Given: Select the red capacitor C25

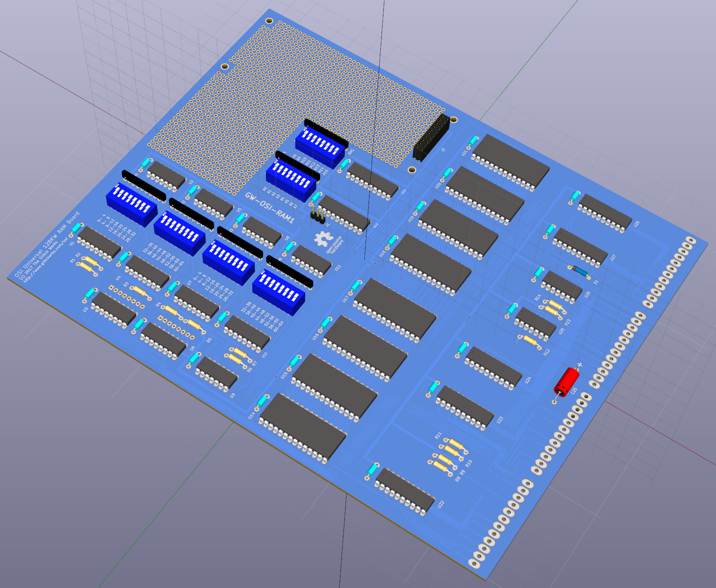Looking at the screenshot, I should coord(567,381).
